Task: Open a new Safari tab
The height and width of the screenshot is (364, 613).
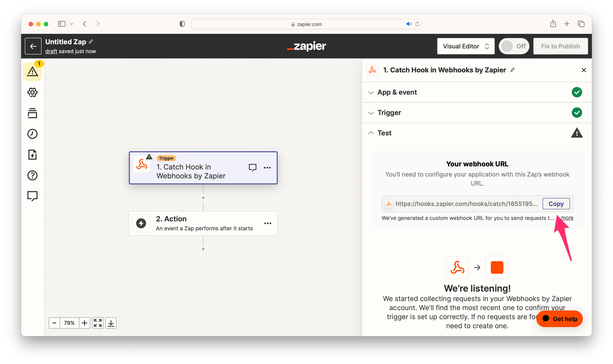Action: click(567, 24)
